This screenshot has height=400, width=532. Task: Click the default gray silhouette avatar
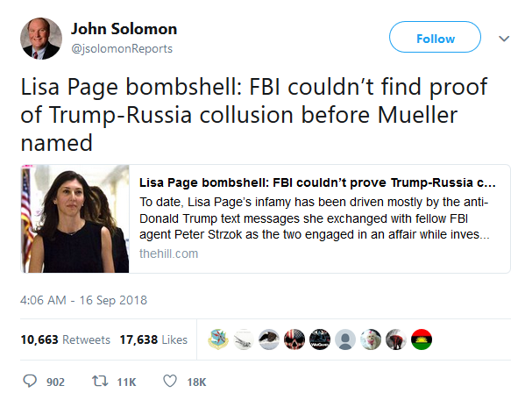point(345,339)
